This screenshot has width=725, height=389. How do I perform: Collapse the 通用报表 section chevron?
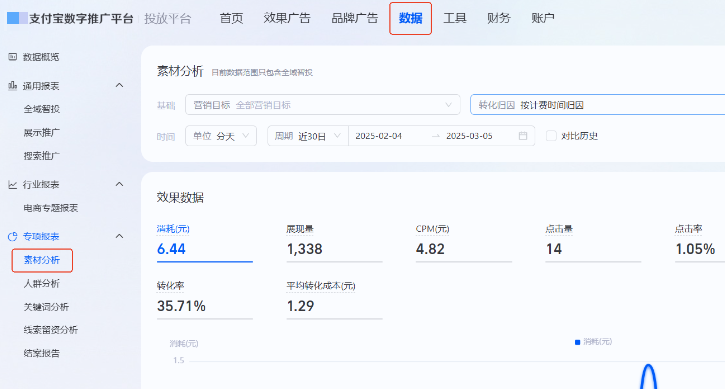(x=119, y=86)
